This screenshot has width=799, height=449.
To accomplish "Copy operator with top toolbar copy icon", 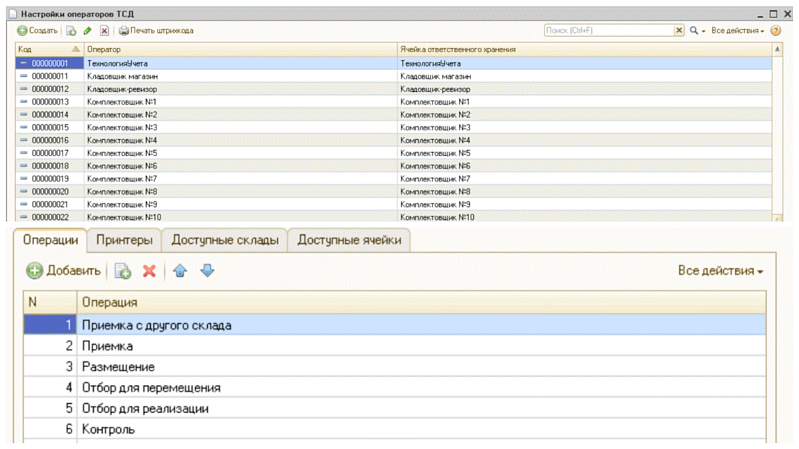I will pos(71,31).
